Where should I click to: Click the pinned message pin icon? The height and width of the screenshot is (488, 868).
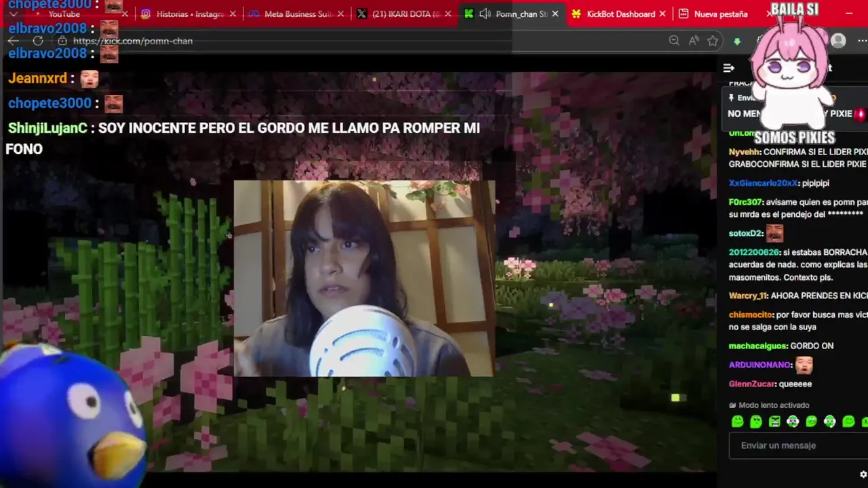pos(732,98)
